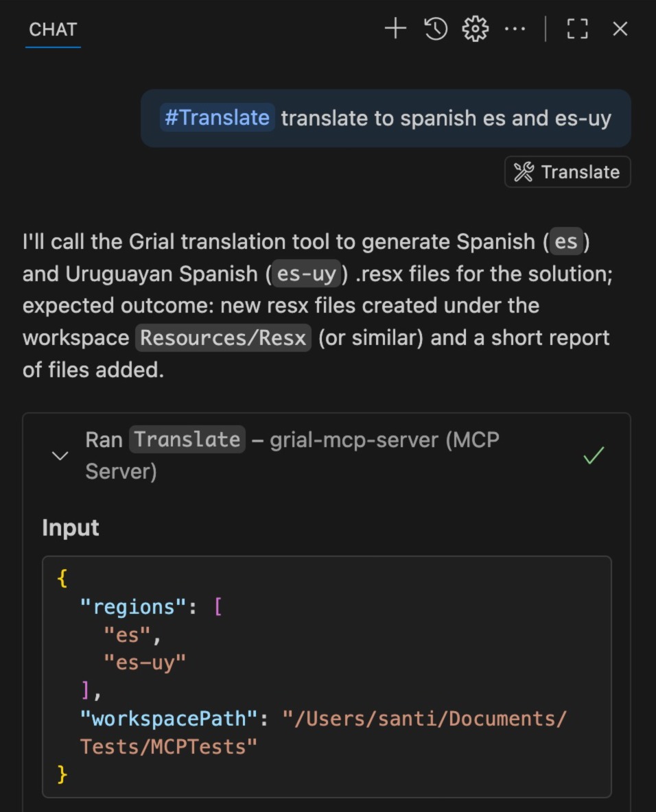
Task: Click the es inline code chip
Action: (x=567, y=242)
